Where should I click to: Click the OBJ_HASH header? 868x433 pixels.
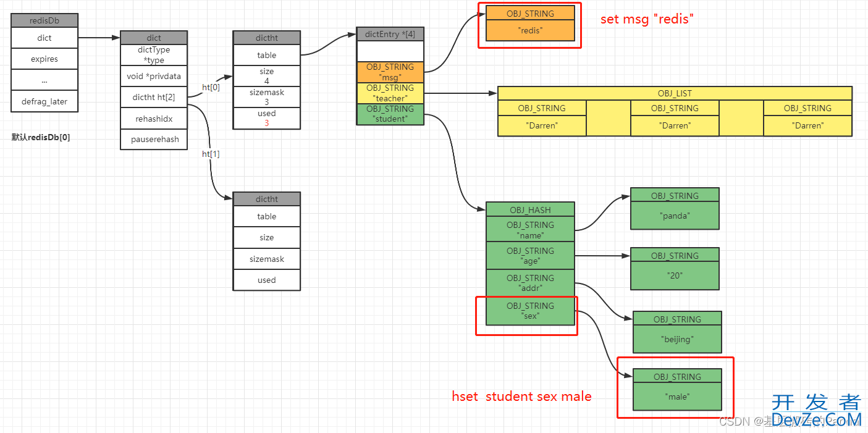point(530,209)
